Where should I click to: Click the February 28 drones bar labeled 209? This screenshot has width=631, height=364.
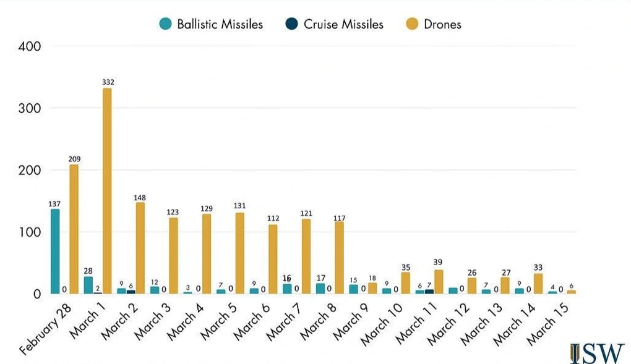pos(74,229)
